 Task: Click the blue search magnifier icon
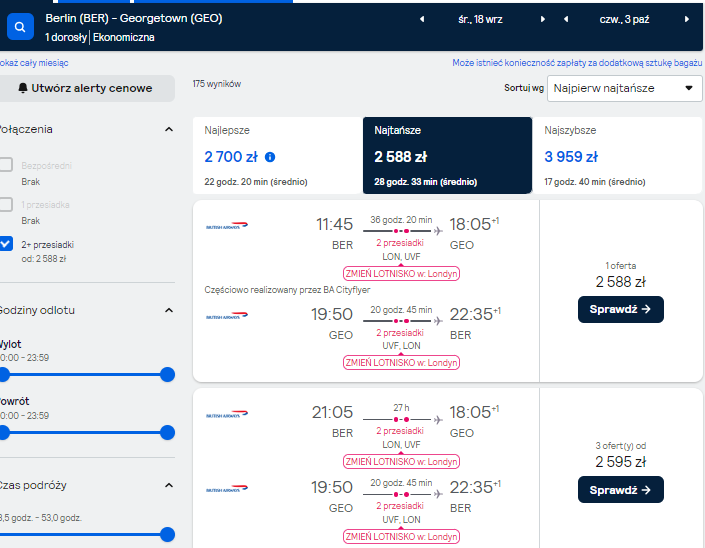click(20, 27)
